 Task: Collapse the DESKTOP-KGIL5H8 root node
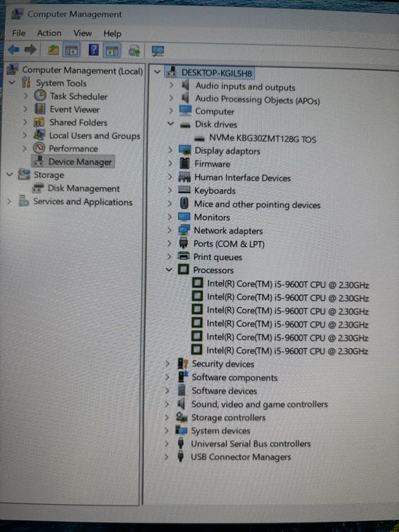157,72
